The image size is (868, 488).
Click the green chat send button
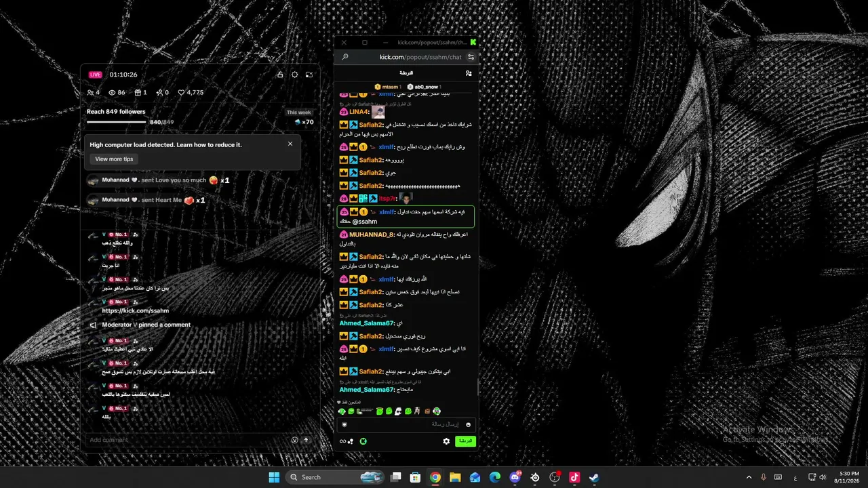tap(465, 441)
